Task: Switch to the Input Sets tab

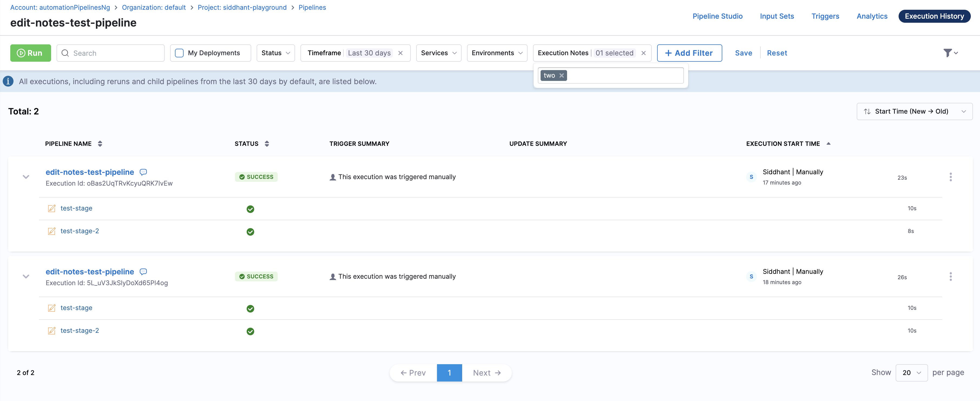Action: tap(777, 16)
